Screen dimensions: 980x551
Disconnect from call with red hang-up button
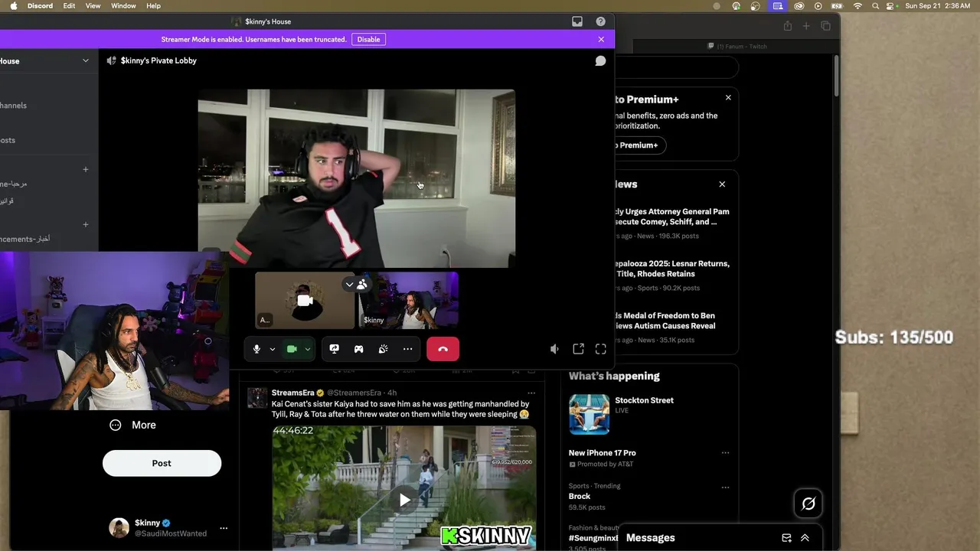point(443,349)
